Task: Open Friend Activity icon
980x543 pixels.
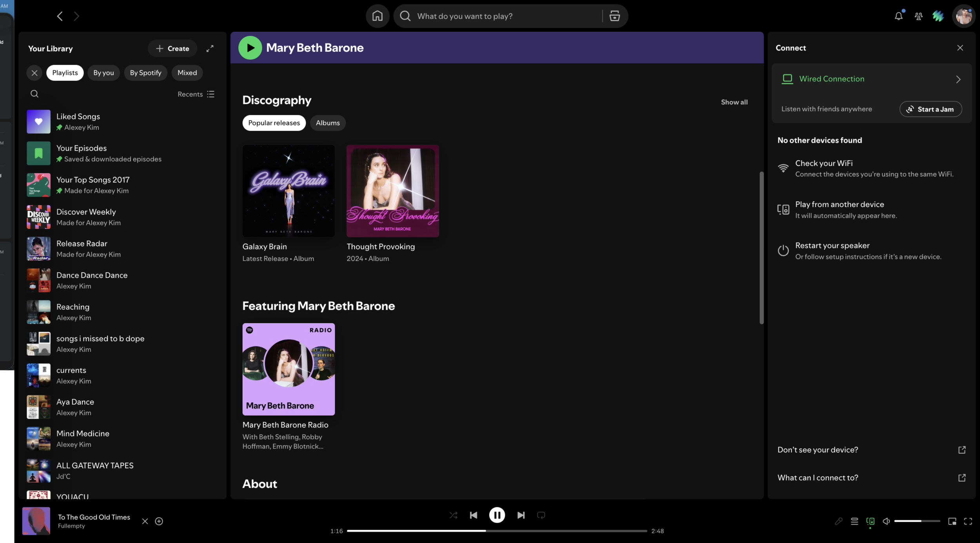Action: click(918, 16)
